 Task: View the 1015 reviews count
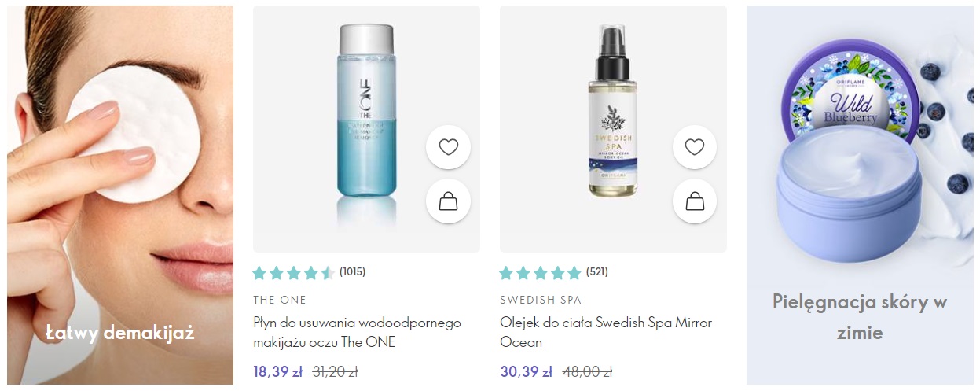point(352,272)
